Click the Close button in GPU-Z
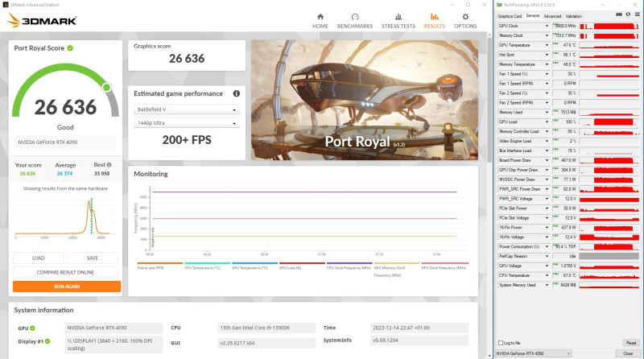The height and width of the screenshot is (359, 644). pos(628,353)
